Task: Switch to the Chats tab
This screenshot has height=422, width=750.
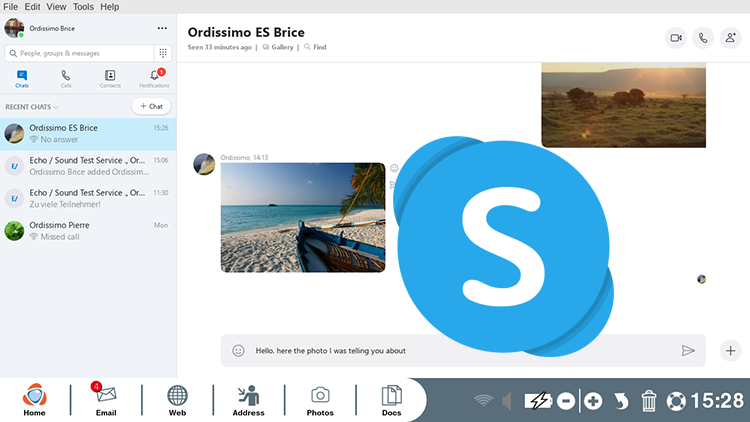Action: [x=22, y=79]
